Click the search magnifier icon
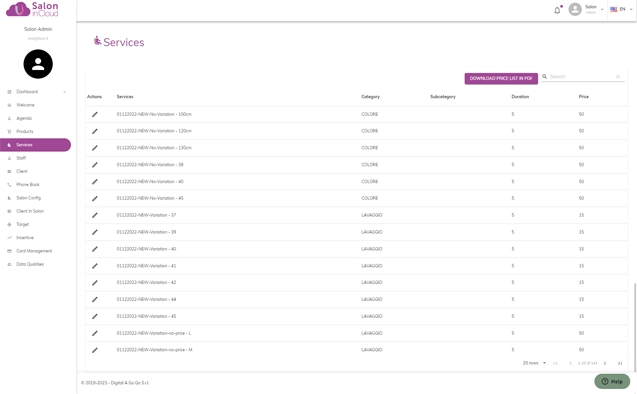The image size is (637, 394). click(544, 76)
